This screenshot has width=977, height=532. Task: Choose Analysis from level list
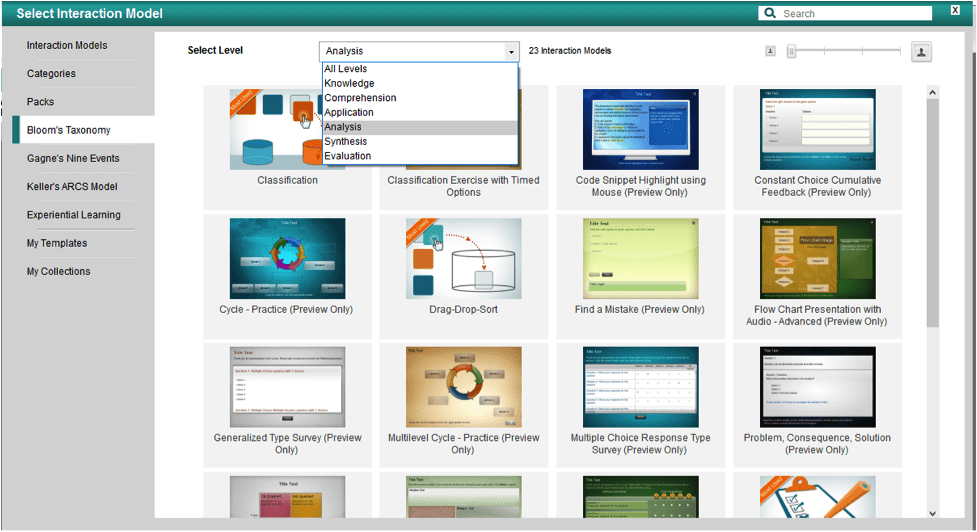tap(420, 127)
